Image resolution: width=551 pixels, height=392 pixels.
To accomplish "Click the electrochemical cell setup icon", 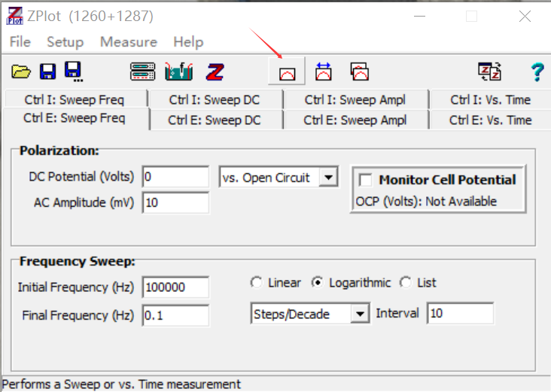I will pyautogui.click(x=179, y=72).
